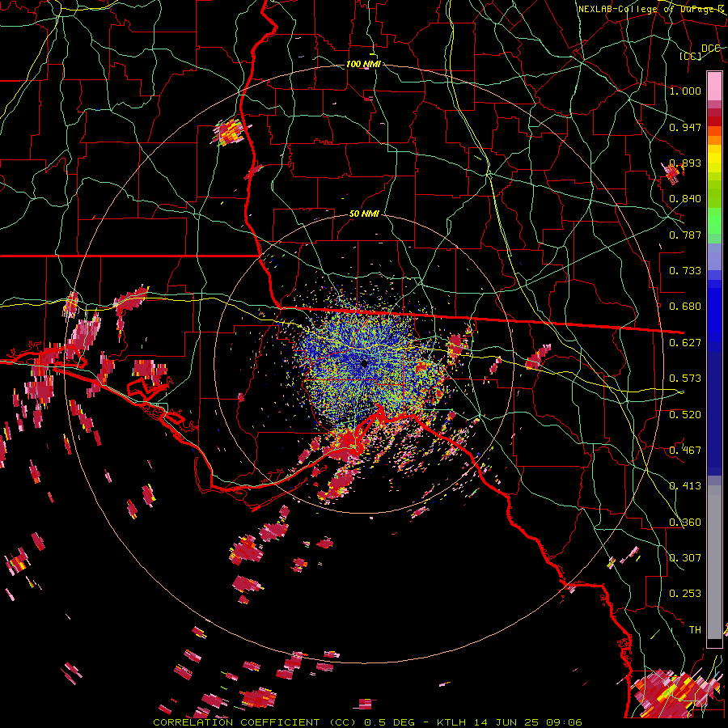Screen dimensions: 728x728
Task: Pick the gray lower segment of the color bar
Action: coord(714,562)
